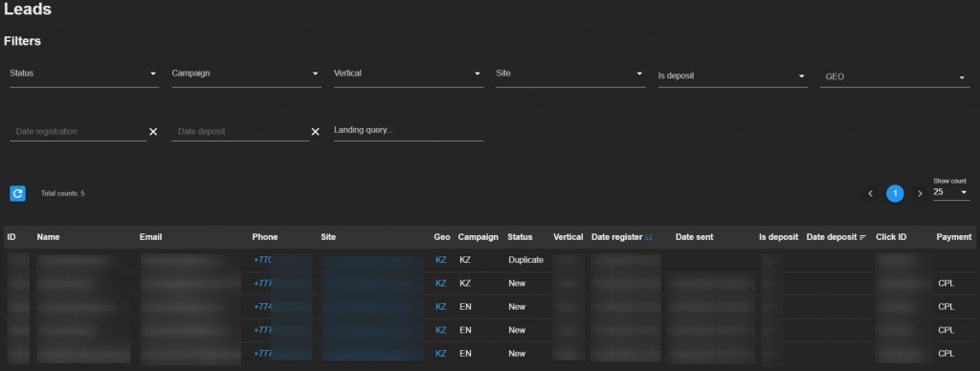Select page 1 in pagination

(x=895, y=193)
